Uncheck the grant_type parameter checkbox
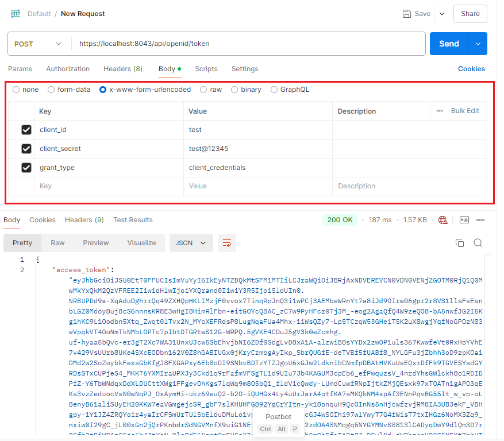Screen dimensions: 504x441 [26, 168]
